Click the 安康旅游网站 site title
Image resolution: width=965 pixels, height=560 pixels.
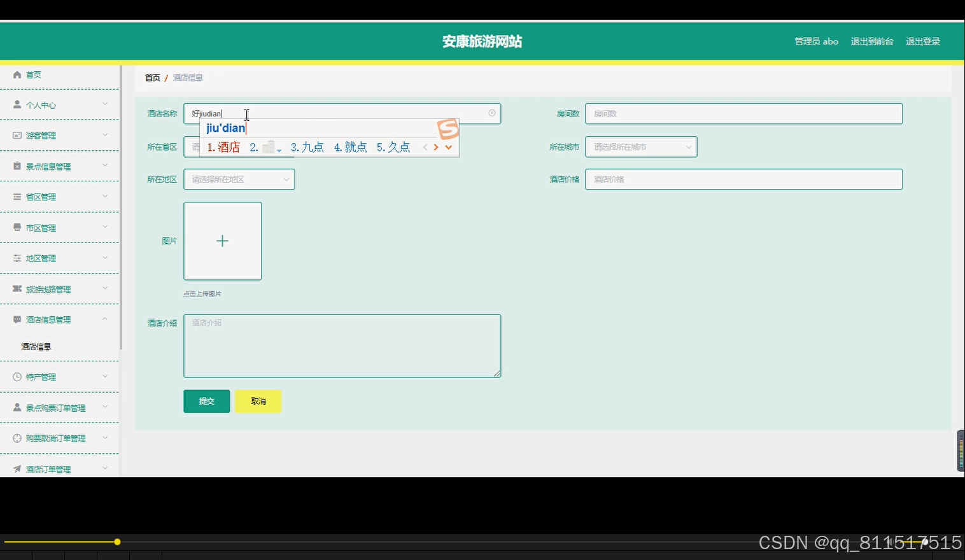[x=482, y=41]
